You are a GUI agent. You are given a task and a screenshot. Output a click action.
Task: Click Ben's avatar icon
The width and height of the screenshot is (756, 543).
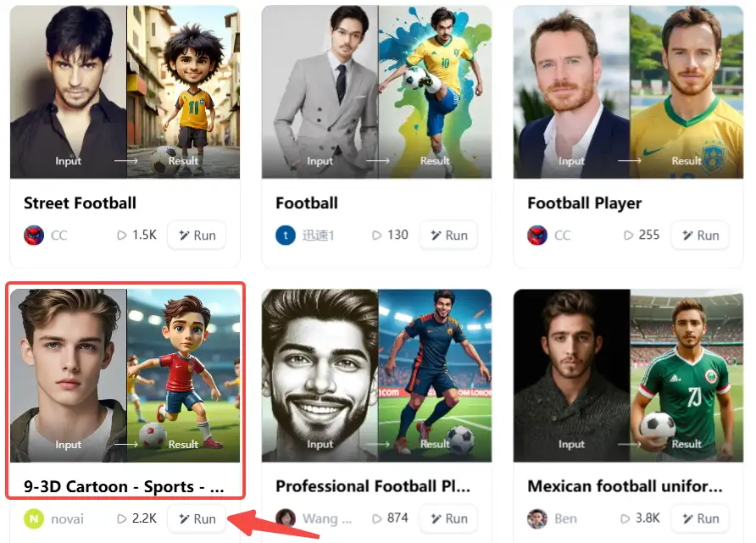[x=535, y=518]
